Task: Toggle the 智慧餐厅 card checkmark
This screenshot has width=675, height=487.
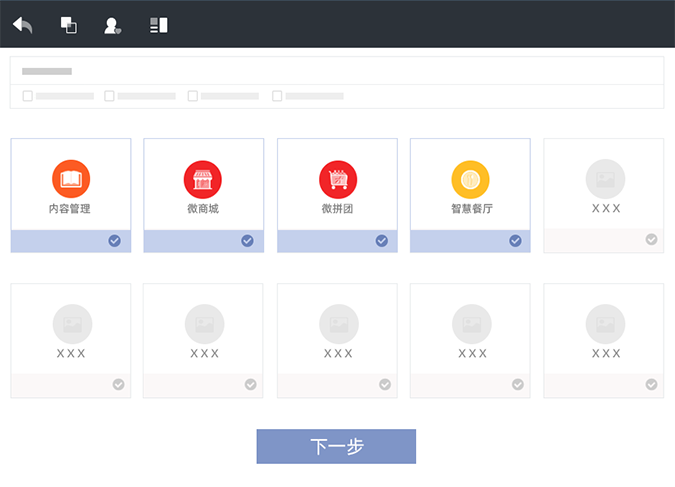Action: pos(515,241)
